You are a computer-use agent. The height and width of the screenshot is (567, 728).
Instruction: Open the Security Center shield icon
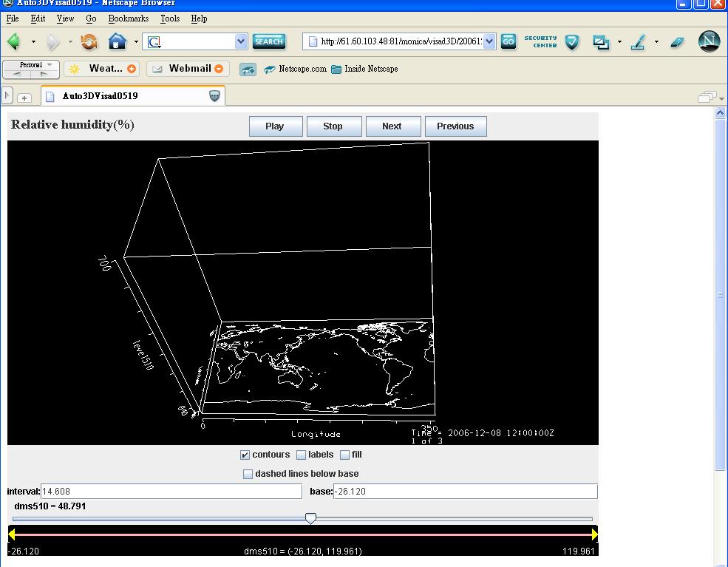(x=571, y=42)
